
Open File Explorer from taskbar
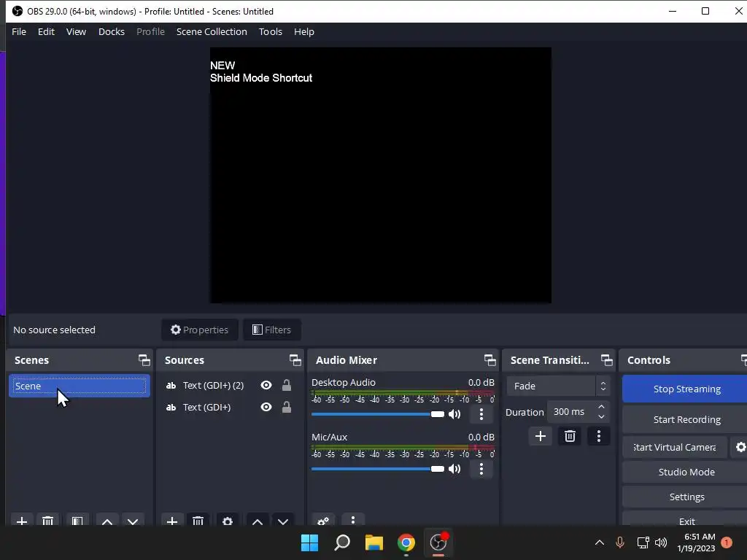[374, 542]
